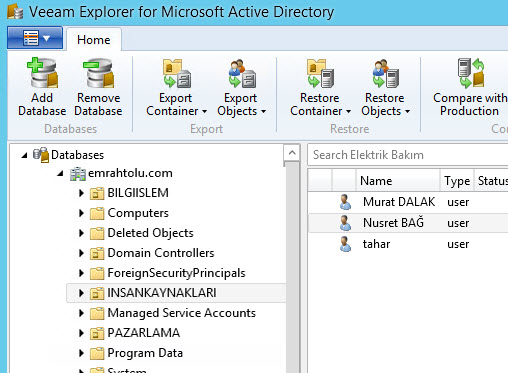Click the Veeam Explorer title bar icon

(15, 11)
